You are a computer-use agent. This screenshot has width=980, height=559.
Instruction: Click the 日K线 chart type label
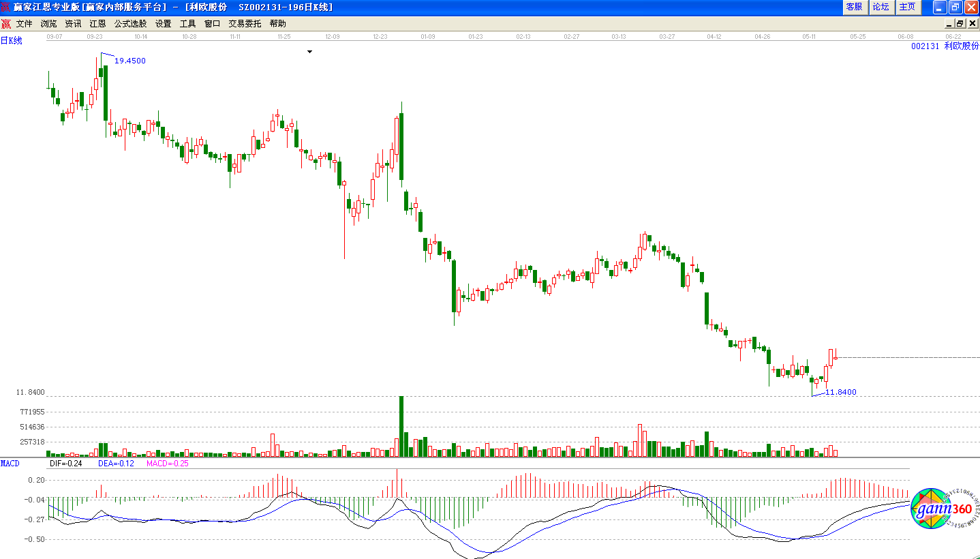tap(12, 41)
